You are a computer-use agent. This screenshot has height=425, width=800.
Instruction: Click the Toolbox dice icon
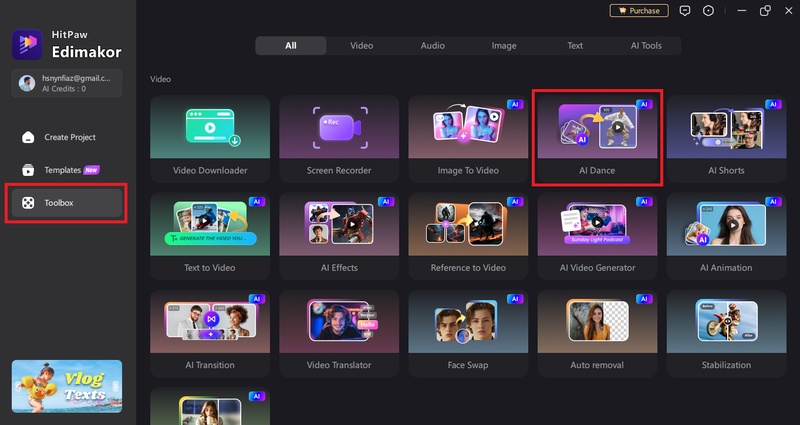28,203
